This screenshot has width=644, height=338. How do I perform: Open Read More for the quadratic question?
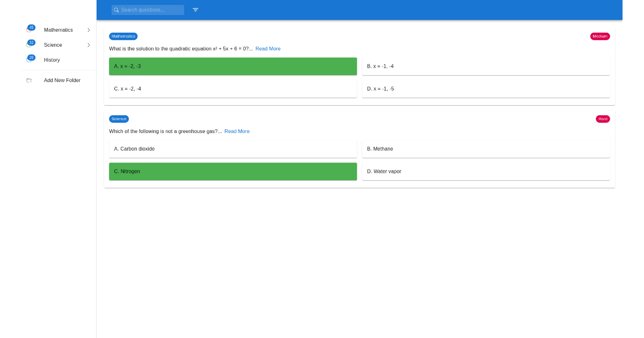(267, 48)
